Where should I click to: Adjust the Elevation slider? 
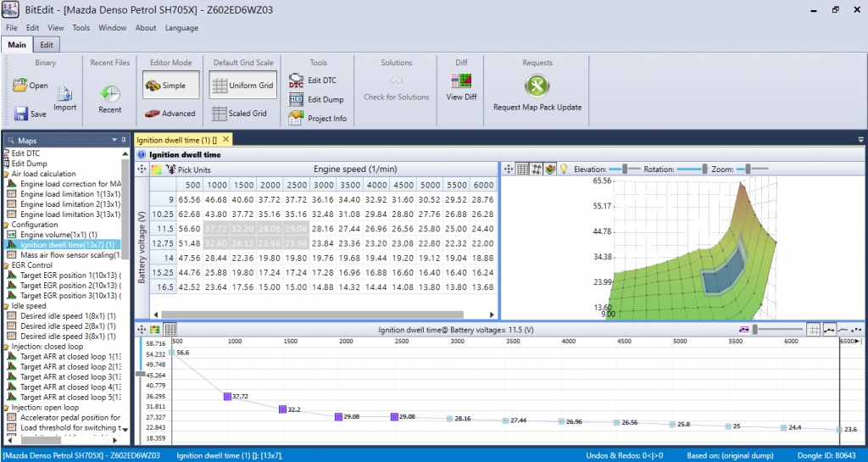626,170
